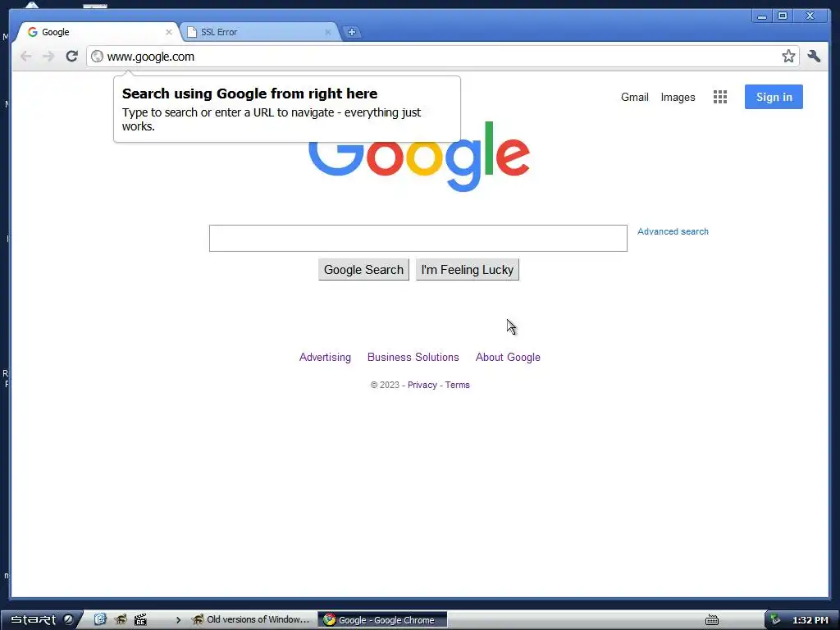Click the system tray icon next to the clock
The image size is (840, 630).
pyautogui.click(x=775, y=620)
